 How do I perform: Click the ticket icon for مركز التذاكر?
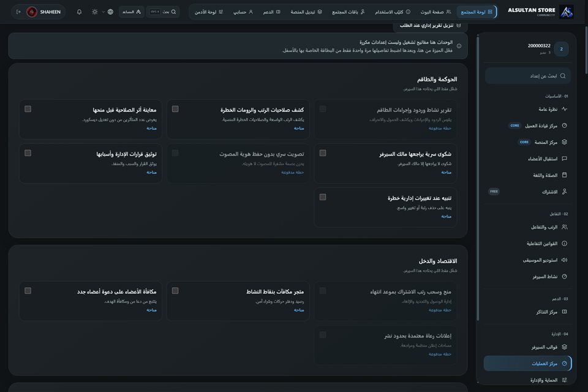click(x=564, y=312)
